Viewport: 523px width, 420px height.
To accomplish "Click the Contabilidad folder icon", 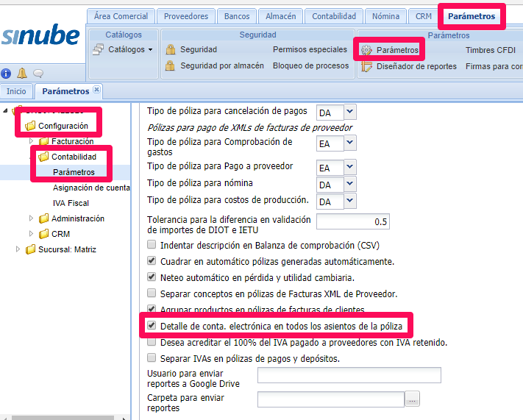I will pyautogui.click(x=43, y=157).
